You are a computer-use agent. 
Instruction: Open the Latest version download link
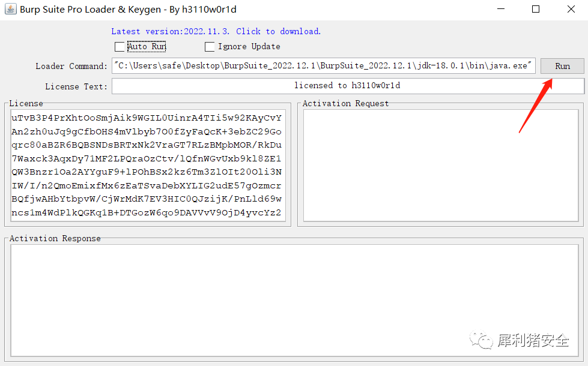pyautogui.click(x=216, y=31)
